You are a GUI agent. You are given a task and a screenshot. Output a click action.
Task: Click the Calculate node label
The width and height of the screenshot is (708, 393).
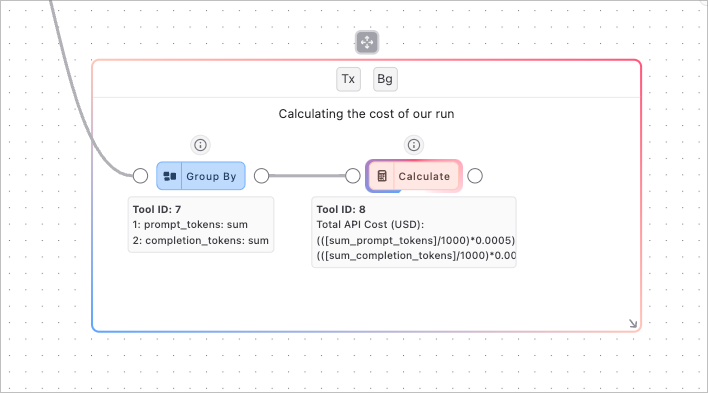pos(424,176)
